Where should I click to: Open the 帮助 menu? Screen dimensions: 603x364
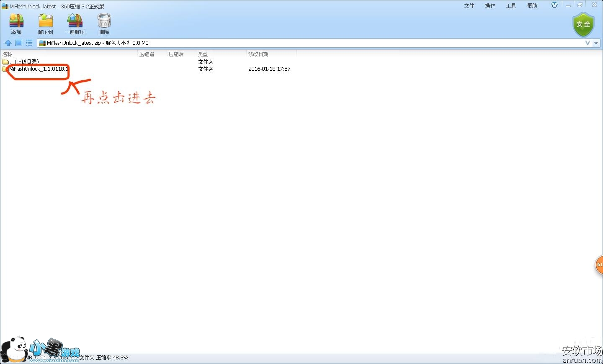pos(532,6)
